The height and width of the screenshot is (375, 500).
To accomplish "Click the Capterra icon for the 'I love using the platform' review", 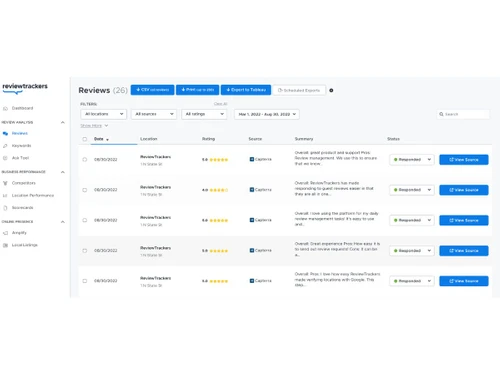I will pyautogui.click(x=252, y=220).
